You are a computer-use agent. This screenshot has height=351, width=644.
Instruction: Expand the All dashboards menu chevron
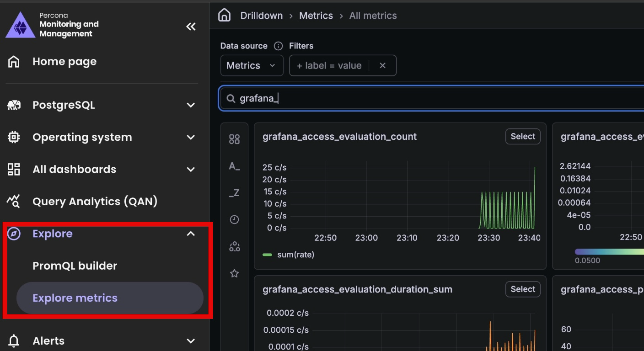click(191, 170)
